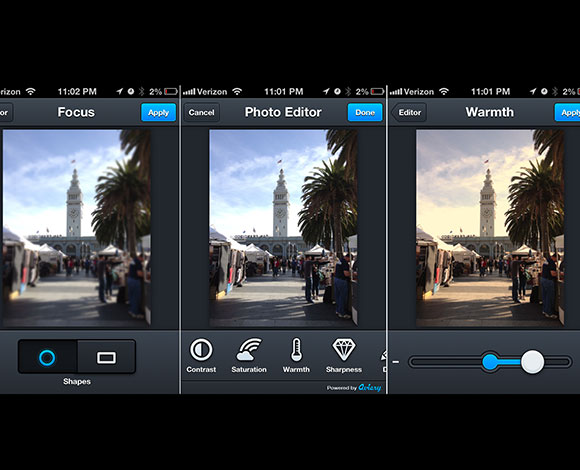This screenshot has height=470, width=580.
Task: Tap Cancel in Photo Editor
Action: pos(202,112)
